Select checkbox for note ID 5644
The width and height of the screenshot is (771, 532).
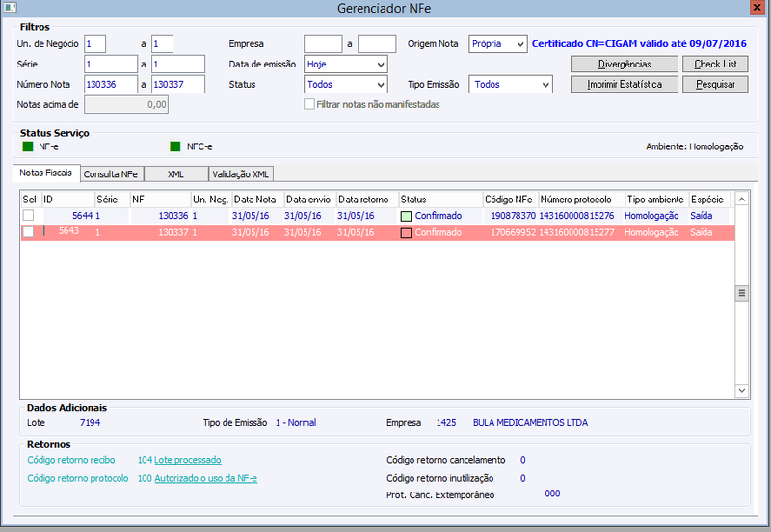tap(29, 215)
